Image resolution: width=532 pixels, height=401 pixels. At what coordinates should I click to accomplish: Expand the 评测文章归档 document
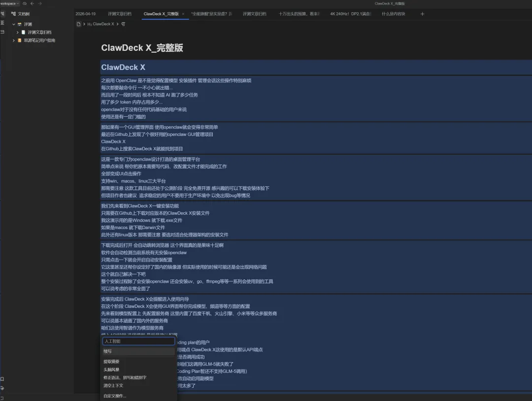(17, 32)
